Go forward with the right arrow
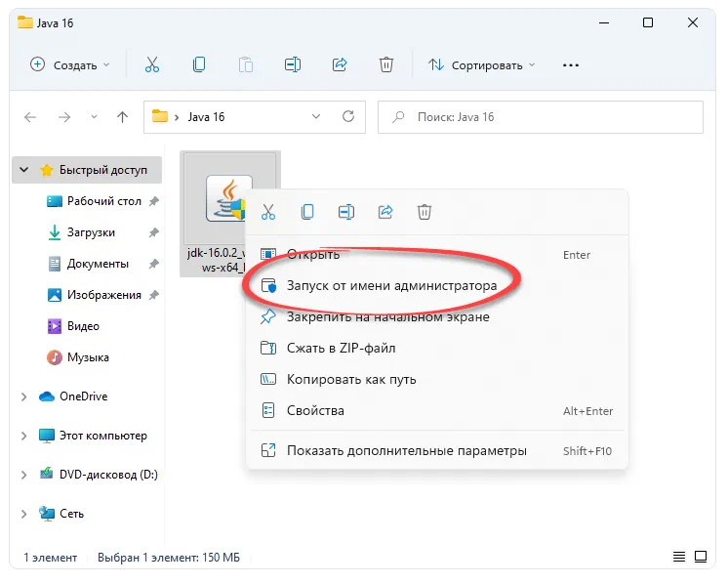 pyautogui.click(x=64, y=117)
